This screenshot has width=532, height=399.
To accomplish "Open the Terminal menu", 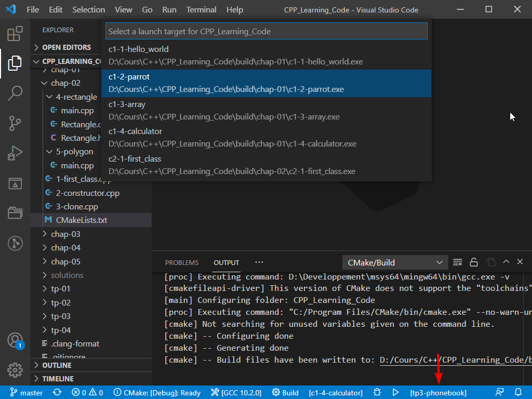I will pos(201,9).
